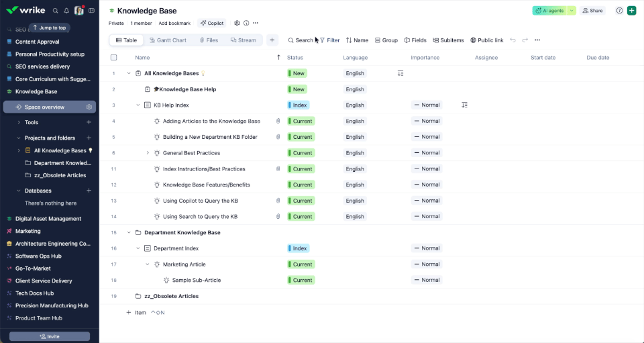The height and width of the screenshot is (343, 644).
Task: Click the Share button
Action: click(x=592, y=11)
